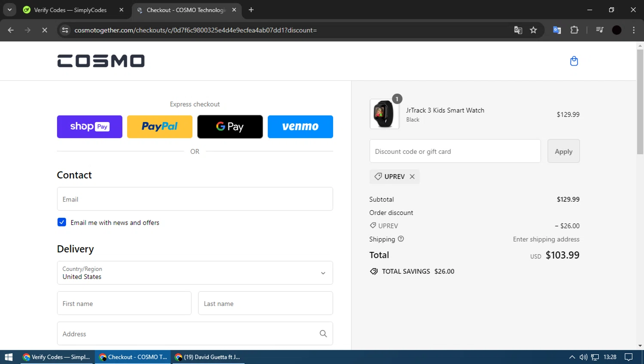Image resolution: width=644 pixels, height=364 pixels.
Task: Click the Address field
Action: coord(195,333)
